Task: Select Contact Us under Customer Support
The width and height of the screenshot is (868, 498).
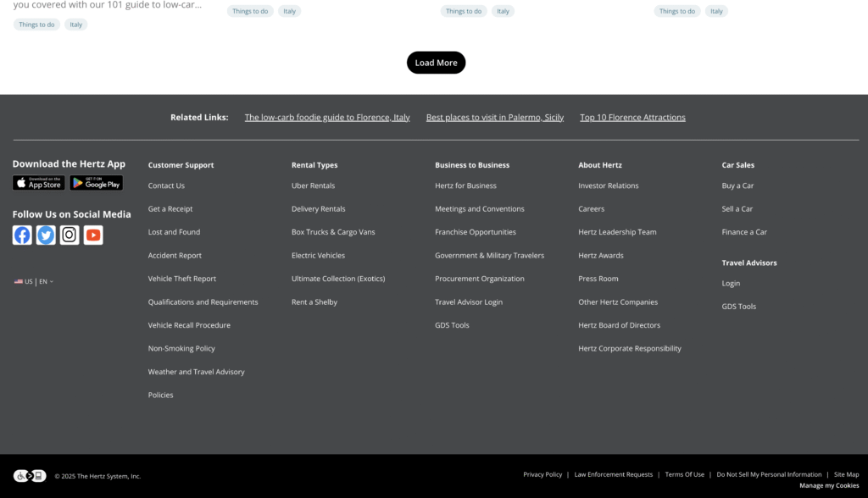Action: [166, 186]
